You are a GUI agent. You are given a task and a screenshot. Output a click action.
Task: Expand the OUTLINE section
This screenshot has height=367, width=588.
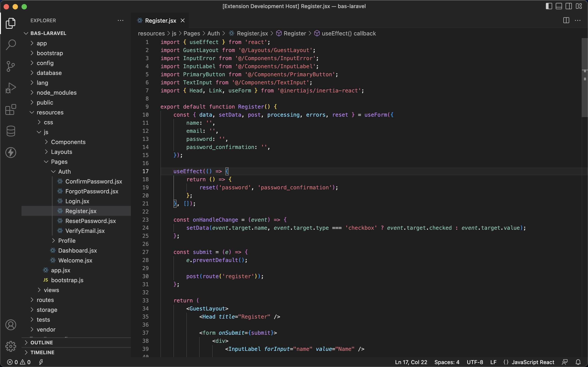(x=41, y=343)
